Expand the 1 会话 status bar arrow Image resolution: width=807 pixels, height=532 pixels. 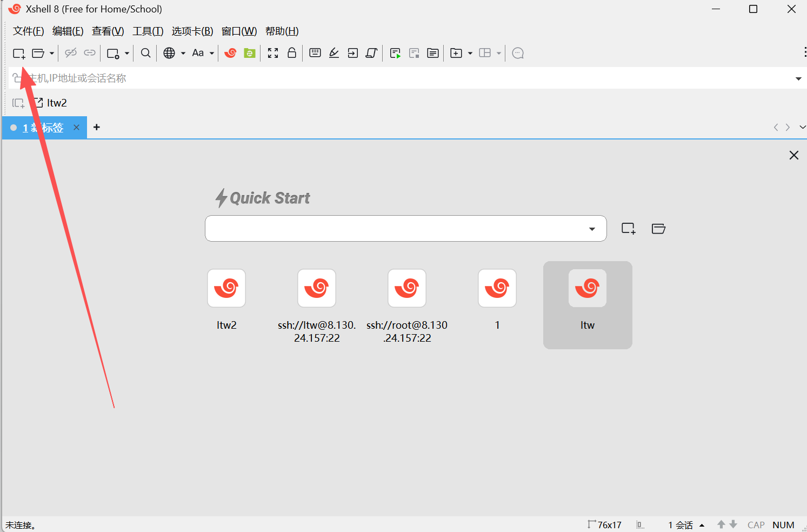coord(702,525)
